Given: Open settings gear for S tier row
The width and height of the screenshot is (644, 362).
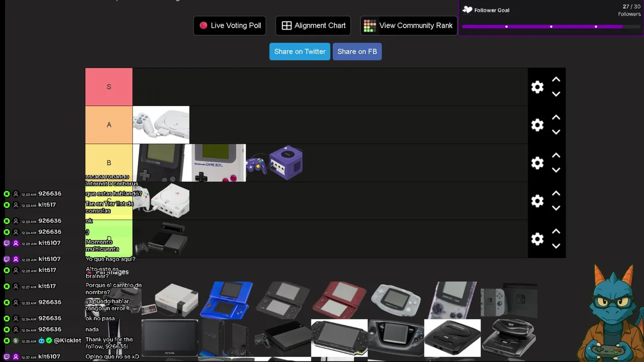Looking at the screenshot, I should pyautogui.click(x=537, y=87).
